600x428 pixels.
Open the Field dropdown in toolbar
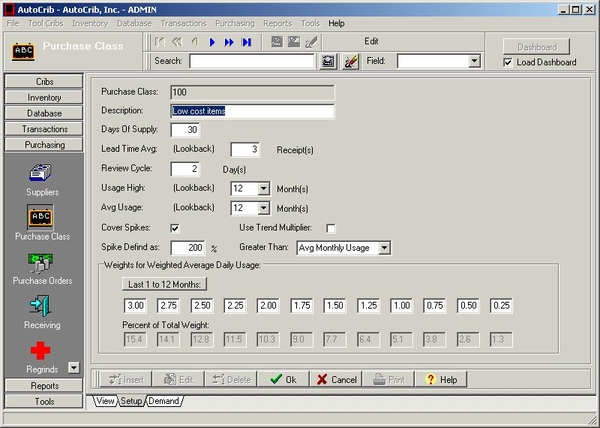[474, 61]
